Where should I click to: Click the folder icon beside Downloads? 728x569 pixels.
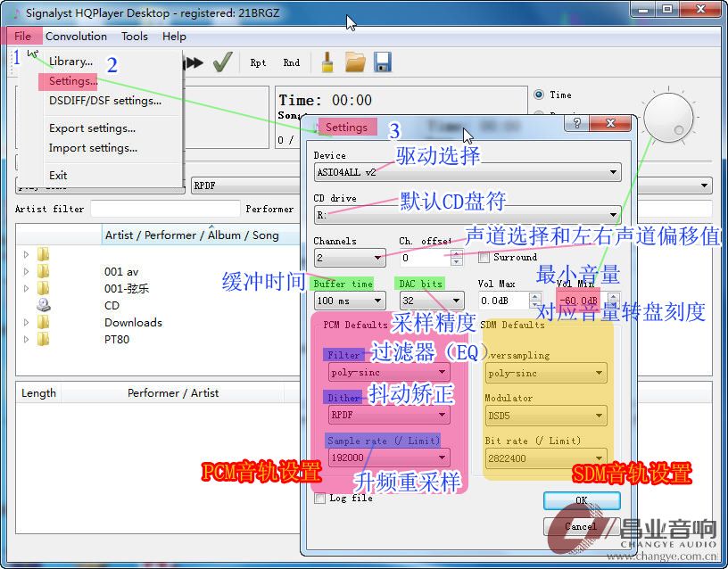(43, 322)
